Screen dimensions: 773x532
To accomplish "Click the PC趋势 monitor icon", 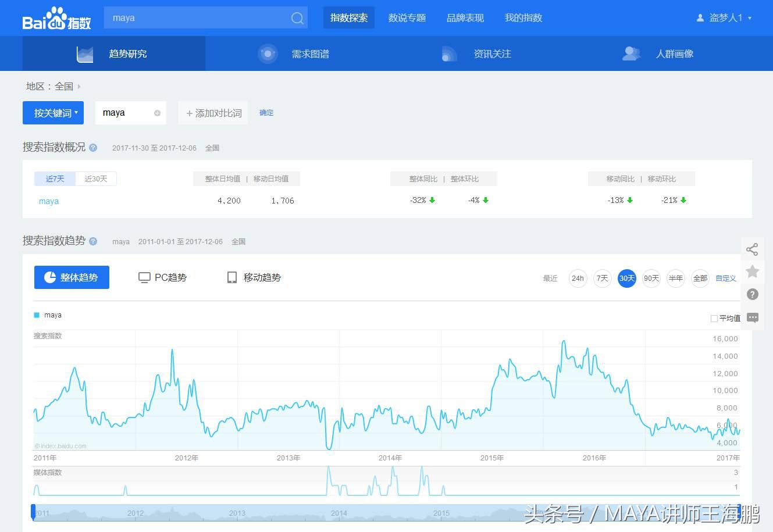I will tap(144, 277).
